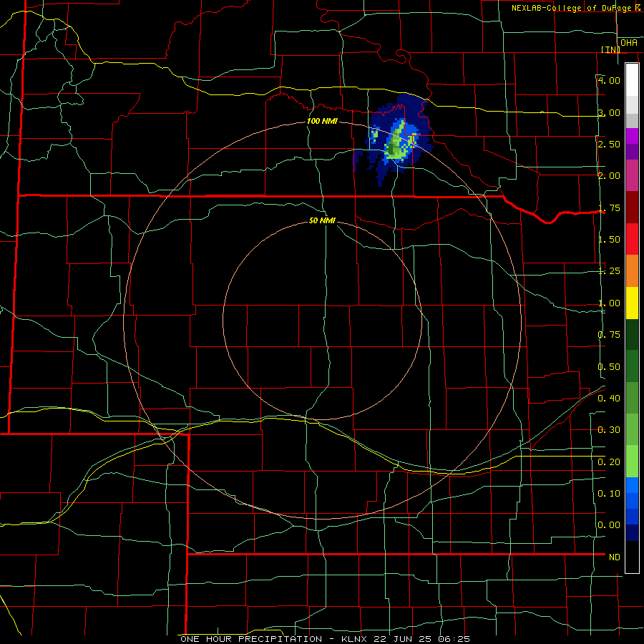Screen dimensions: 644x644
Task: Click the green precipitation core on the radar
Action: coord(396,144)
